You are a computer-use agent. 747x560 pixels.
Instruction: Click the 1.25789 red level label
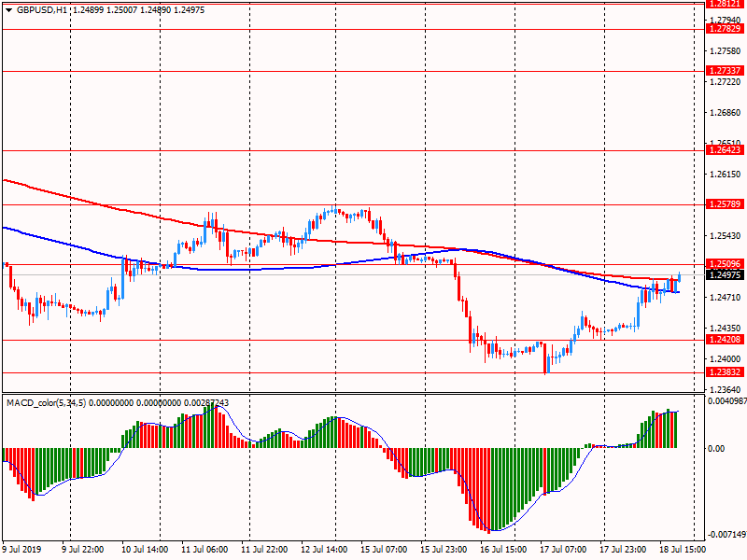[725, 204]
